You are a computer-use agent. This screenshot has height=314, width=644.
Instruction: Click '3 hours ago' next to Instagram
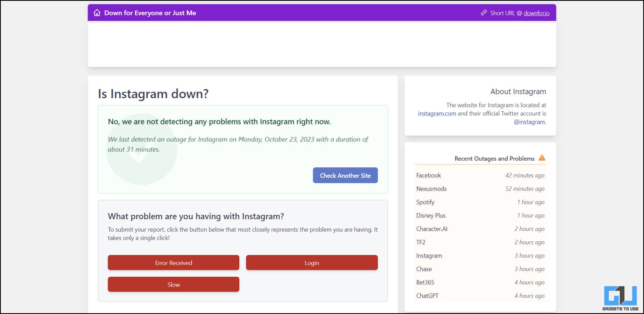(530, 256)
